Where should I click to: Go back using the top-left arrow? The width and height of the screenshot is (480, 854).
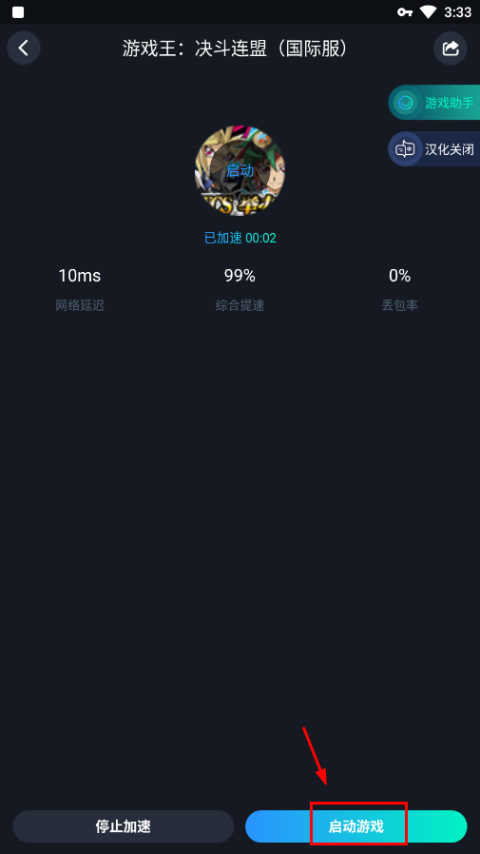23,48
